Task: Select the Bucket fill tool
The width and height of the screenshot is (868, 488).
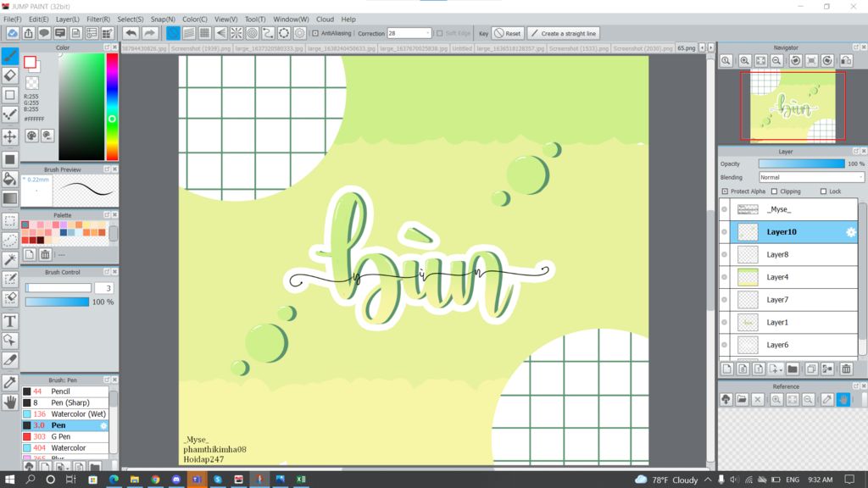Action: tap(10, 179)
